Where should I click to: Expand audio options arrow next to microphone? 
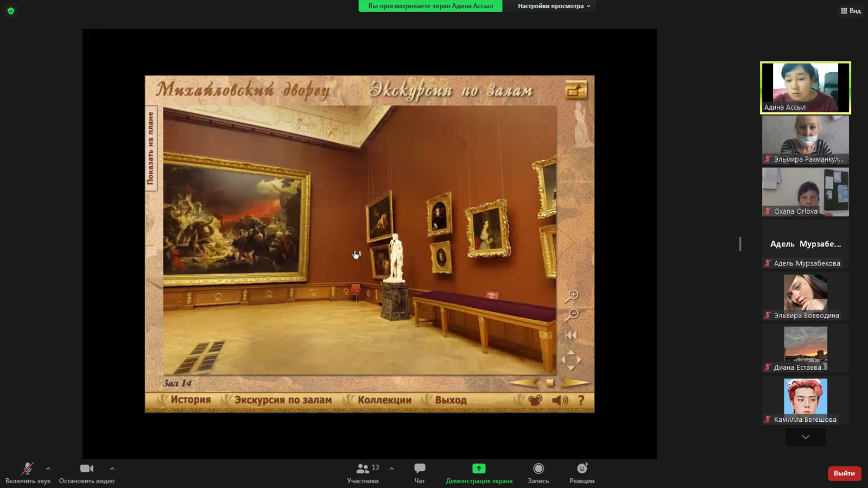click(48, 468)
